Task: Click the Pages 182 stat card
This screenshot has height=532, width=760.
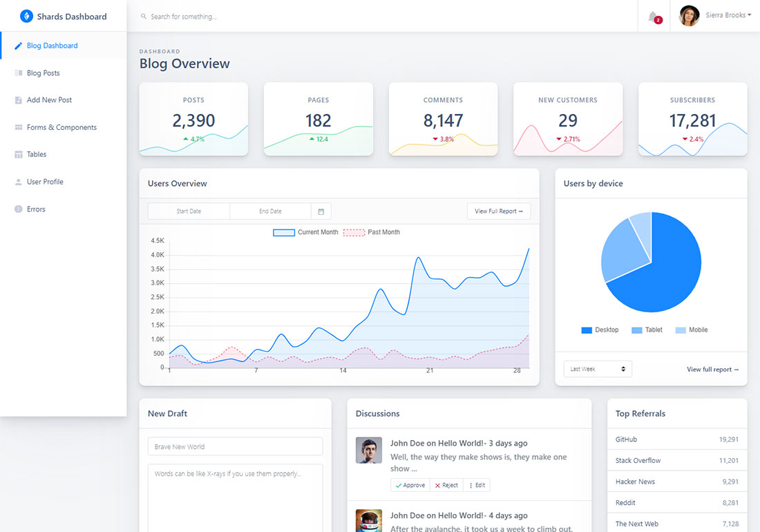Action: pyautogui.click(x=319, y=120)
